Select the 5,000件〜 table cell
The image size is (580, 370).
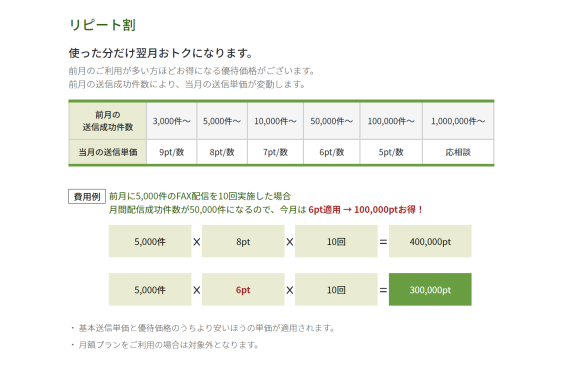222,121
